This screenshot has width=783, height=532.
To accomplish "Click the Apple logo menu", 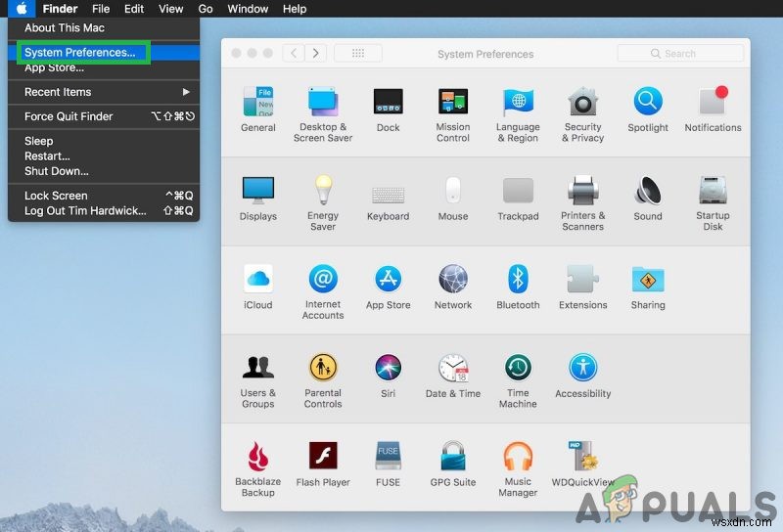I will point(22,9).
